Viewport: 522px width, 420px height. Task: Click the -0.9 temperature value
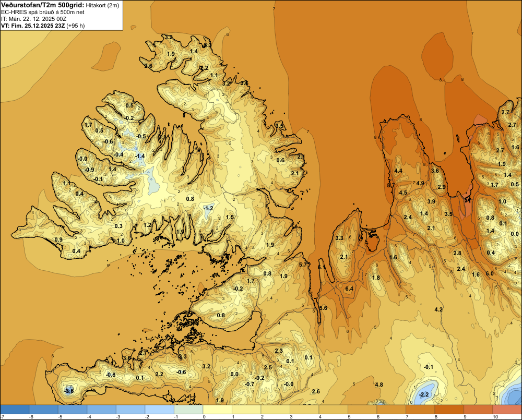[x=89, y=170]
